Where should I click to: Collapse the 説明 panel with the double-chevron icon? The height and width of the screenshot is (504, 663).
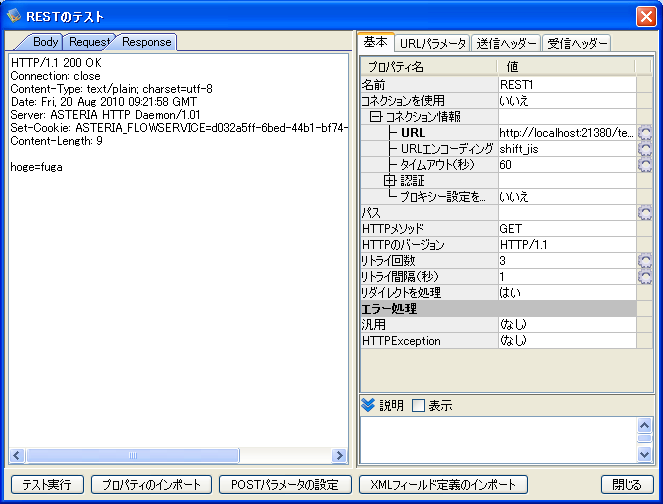368,405
